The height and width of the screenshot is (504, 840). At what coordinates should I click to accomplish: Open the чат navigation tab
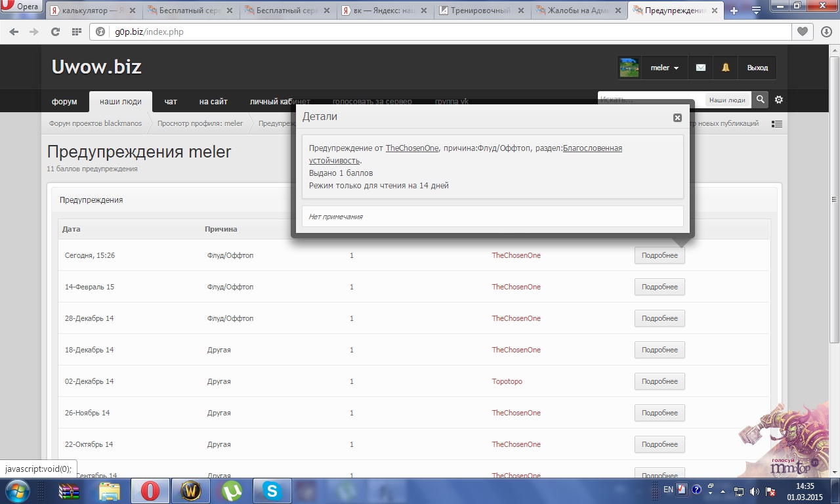tap(171, 102)
